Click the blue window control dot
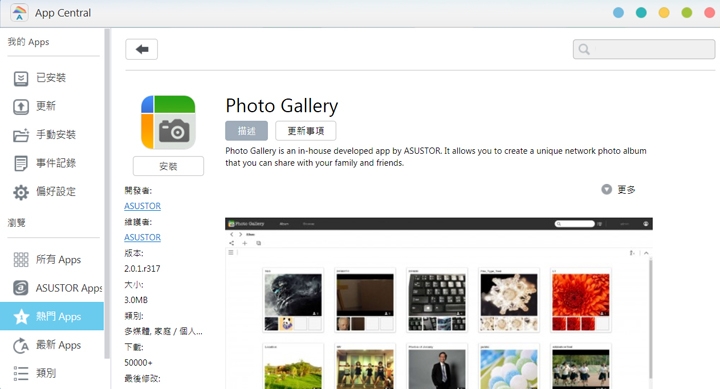The image size is (720, 389). pyautogui.click(x=619, y=12)
